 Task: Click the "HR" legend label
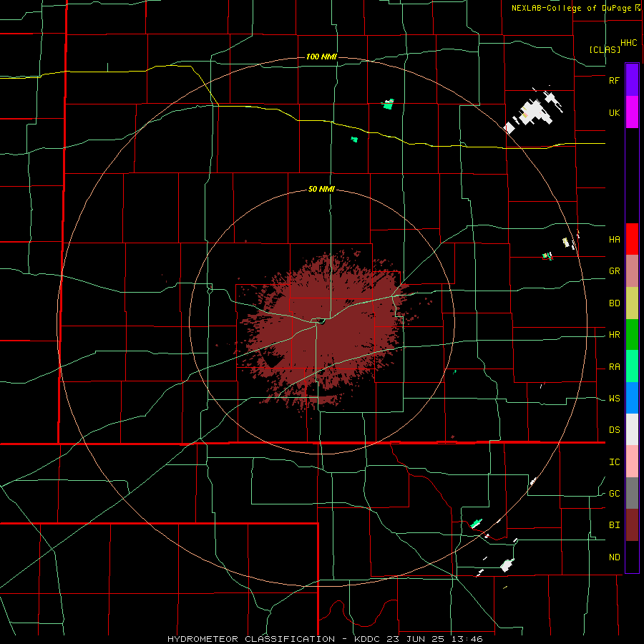614,335
